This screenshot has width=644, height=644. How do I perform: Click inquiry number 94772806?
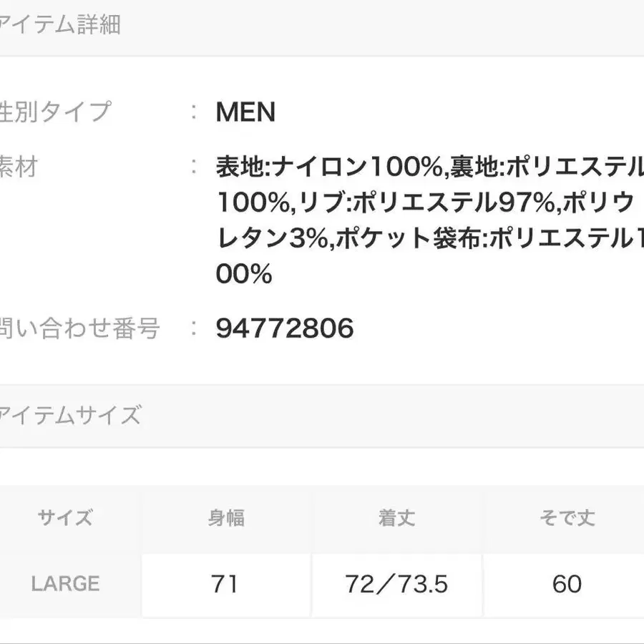tap(285, 329)
